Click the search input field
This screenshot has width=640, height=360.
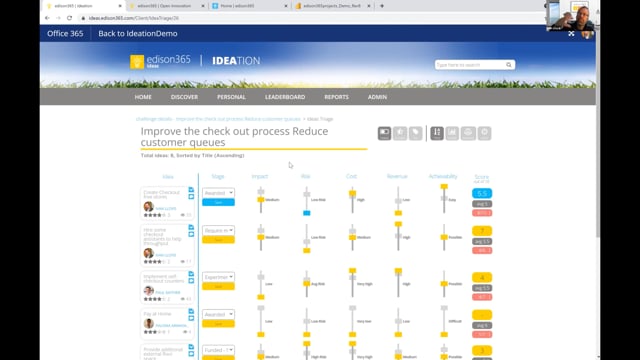pyautogui.click(x=469, y=65)
